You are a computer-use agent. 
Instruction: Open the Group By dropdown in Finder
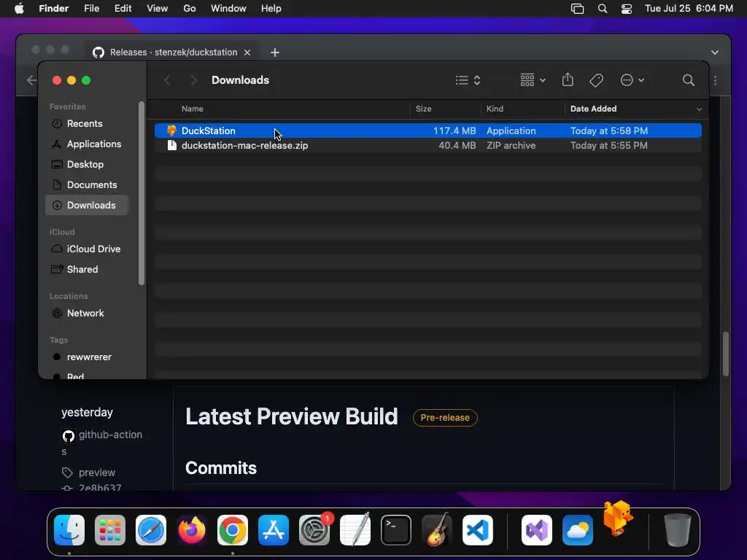coord(533,80)
